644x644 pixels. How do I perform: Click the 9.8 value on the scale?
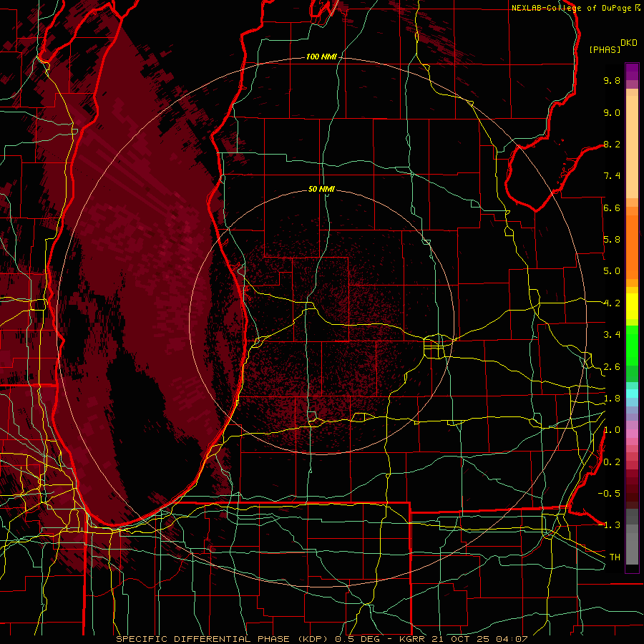pyautogui.click(x=612, y=80)
